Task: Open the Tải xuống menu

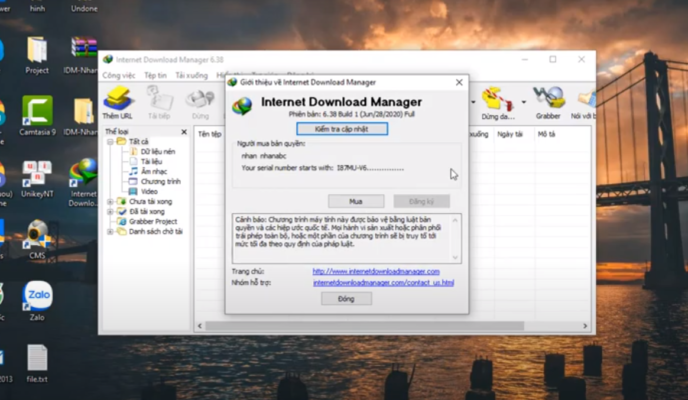Action: [x=192, y=75]
